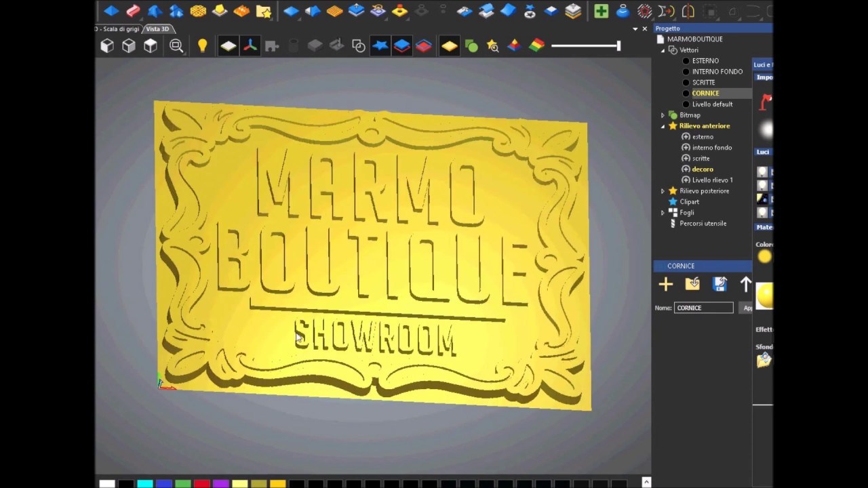
Task: Pick the green color swatch in palette
Action: 182,483
